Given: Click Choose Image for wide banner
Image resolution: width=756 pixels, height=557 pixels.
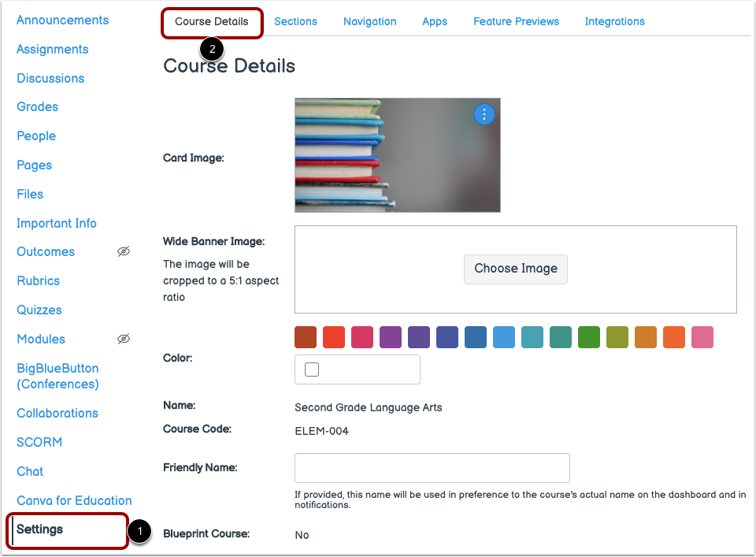Looking at the screenshot, I should tap(515, 269).
